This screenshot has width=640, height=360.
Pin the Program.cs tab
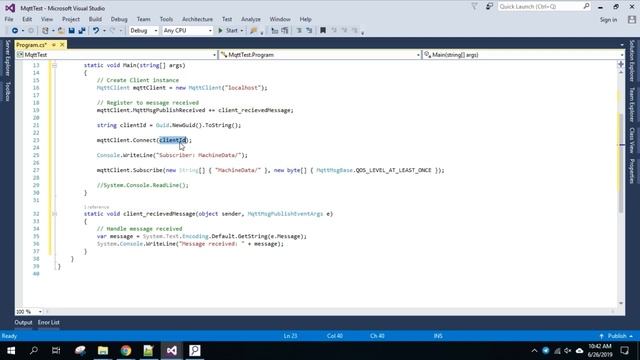54,44
